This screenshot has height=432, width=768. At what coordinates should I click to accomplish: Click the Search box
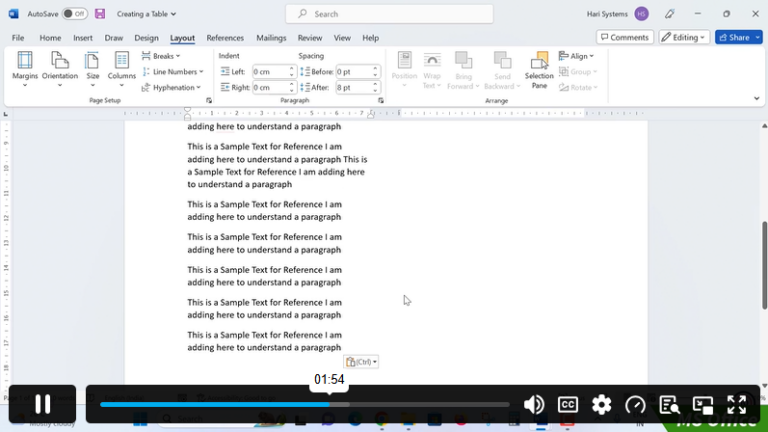389,14
